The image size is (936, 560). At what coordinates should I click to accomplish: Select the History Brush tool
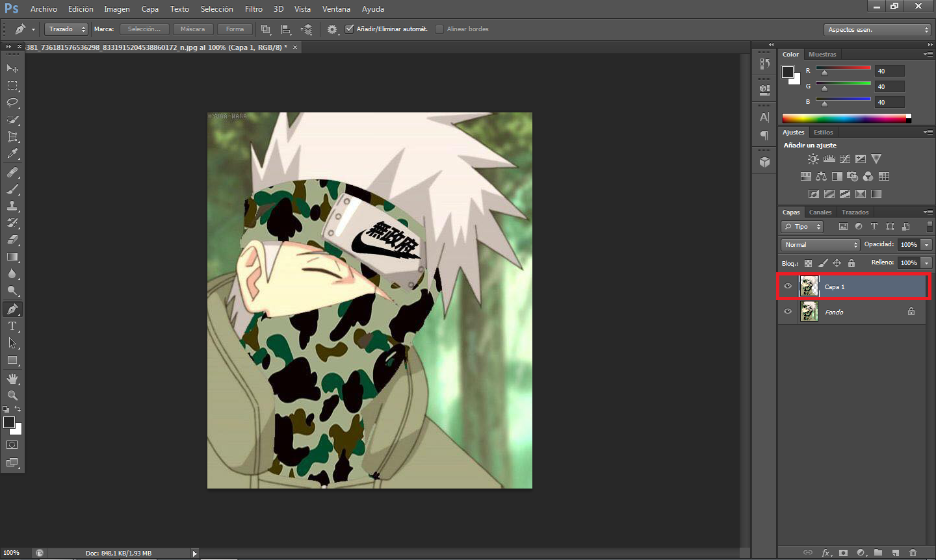point(12,223)
